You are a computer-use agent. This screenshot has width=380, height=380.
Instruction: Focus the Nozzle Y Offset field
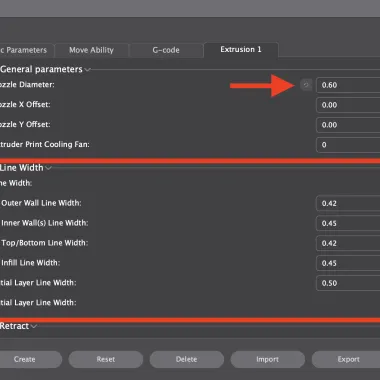click(x=348, y=125)
